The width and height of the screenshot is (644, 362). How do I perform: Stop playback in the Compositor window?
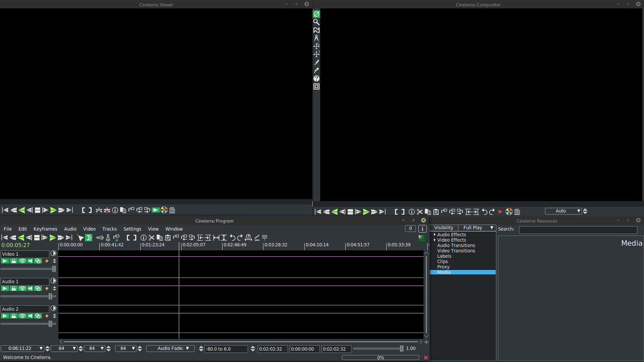click(350, 212)
